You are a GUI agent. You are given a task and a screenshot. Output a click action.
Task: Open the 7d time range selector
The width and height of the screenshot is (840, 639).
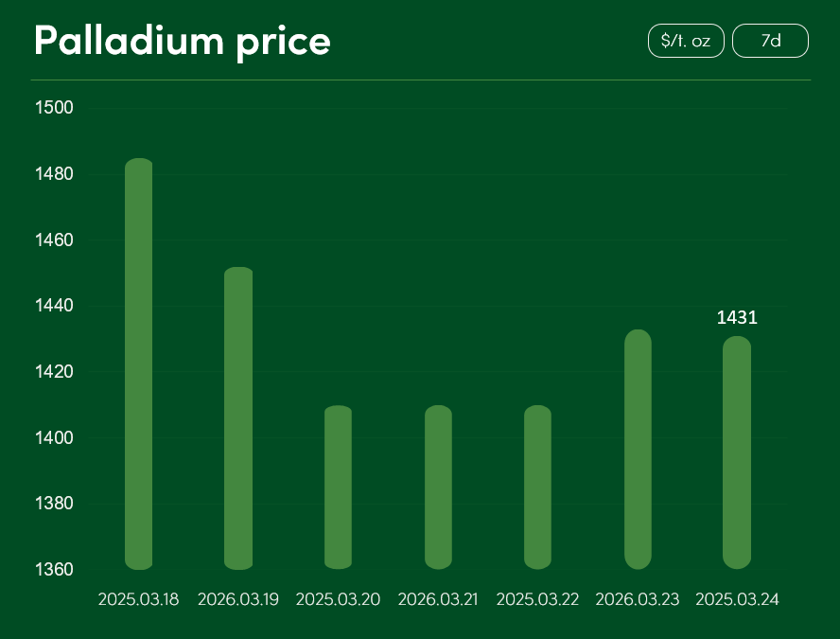point(770,41)
